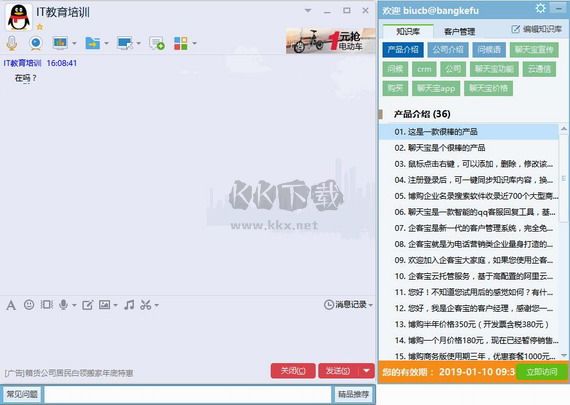The height and width of the screenshot is (405, 570).
Task: Click the knowledge list scroll up arrow
Action: [x=564, y=129]
